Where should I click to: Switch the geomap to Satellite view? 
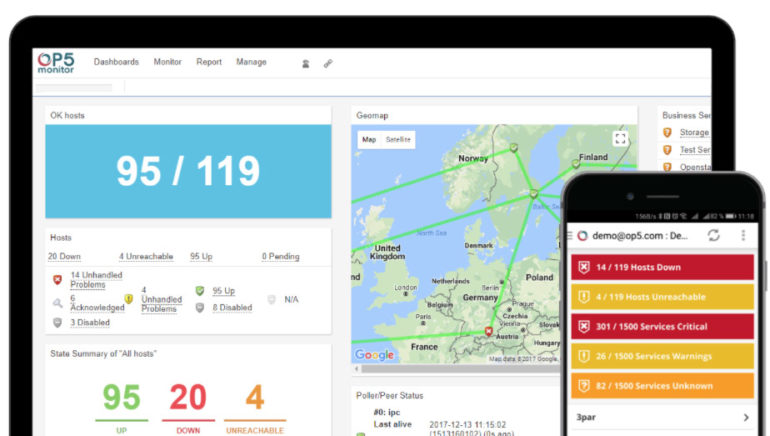[x=398, y=139]
